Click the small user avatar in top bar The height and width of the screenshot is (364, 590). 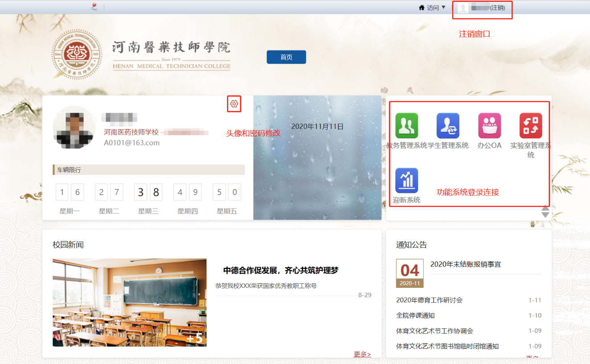point(463,8)
